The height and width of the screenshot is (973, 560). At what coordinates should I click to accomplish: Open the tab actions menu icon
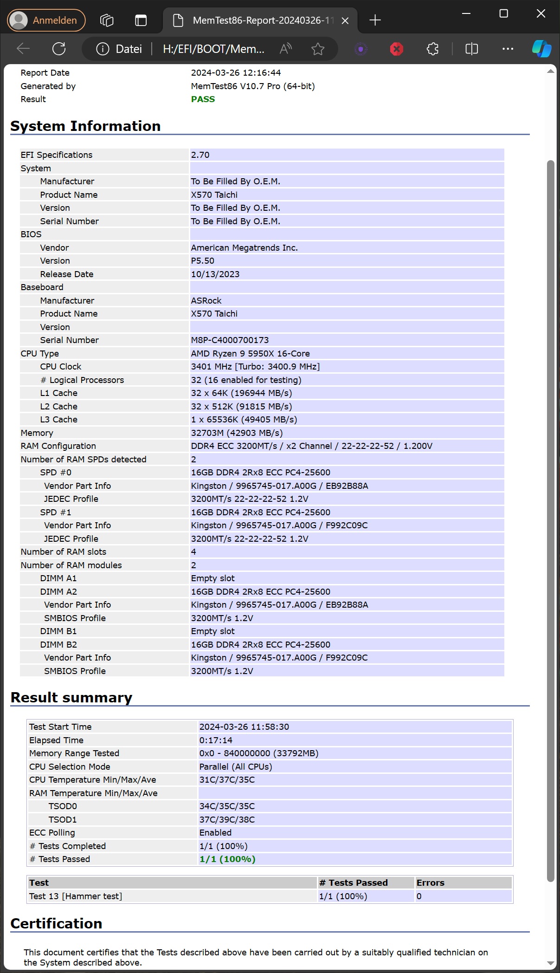click(141, 20)
